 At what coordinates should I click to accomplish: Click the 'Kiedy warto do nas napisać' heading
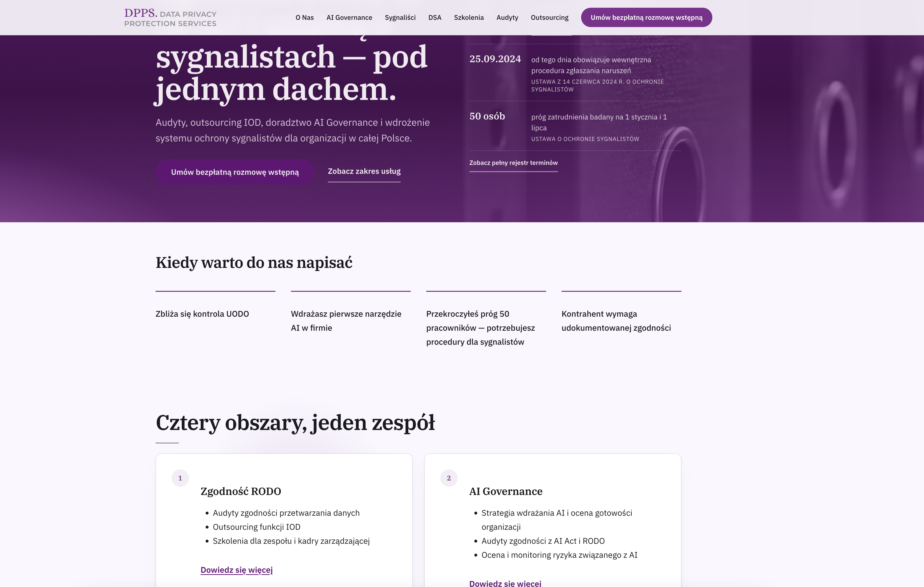pyautogui.click(x=254, y=263)
